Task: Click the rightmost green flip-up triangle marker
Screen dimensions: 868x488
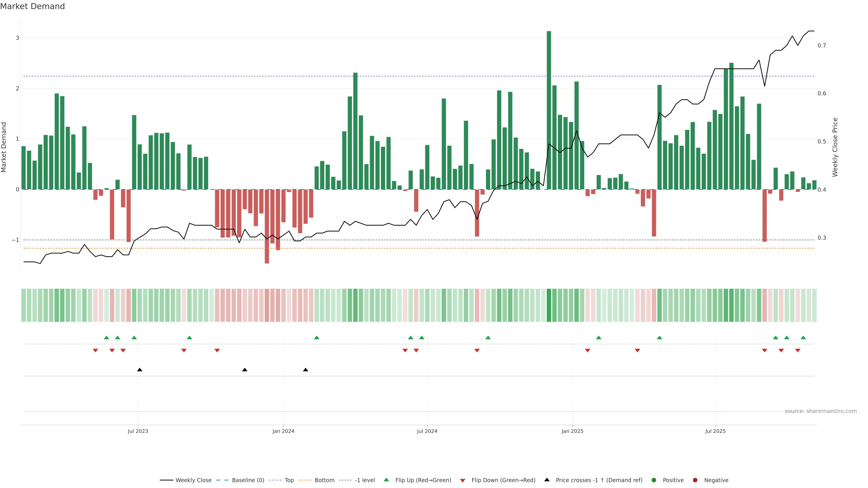Action: (803, 338)
